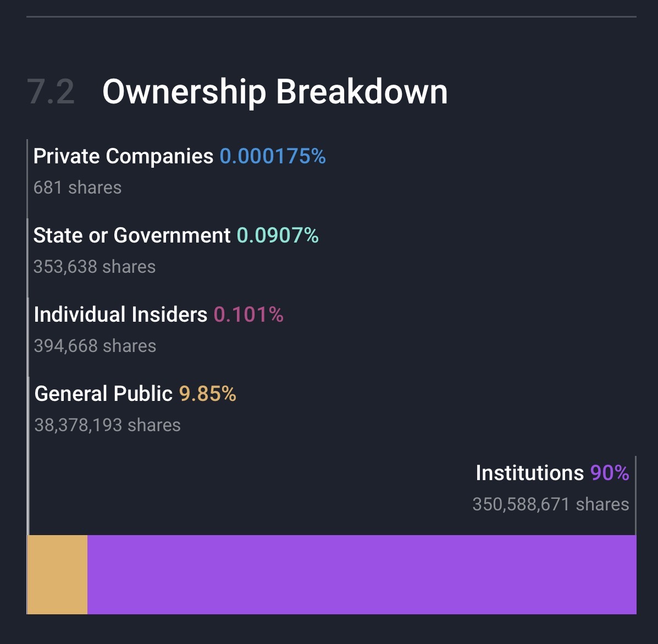Click the purple Institutions bar segment
The height and width of the screenshot is (644, 658).
tap(362, 574)
